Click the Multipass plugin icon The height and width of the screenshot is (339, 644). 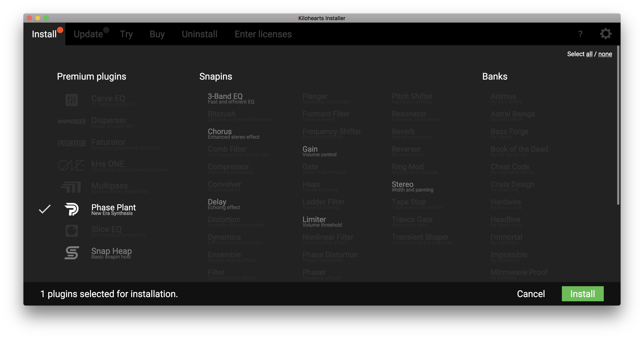point(71,187)
